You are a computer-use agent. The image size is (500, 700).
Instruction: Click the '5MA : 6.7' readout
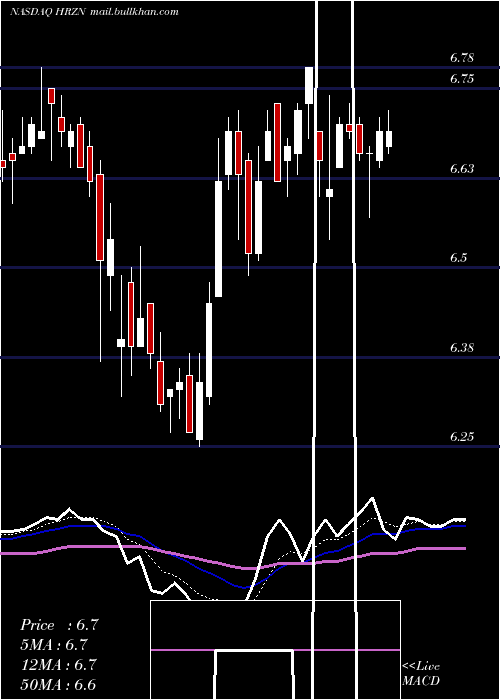(54, 645)
